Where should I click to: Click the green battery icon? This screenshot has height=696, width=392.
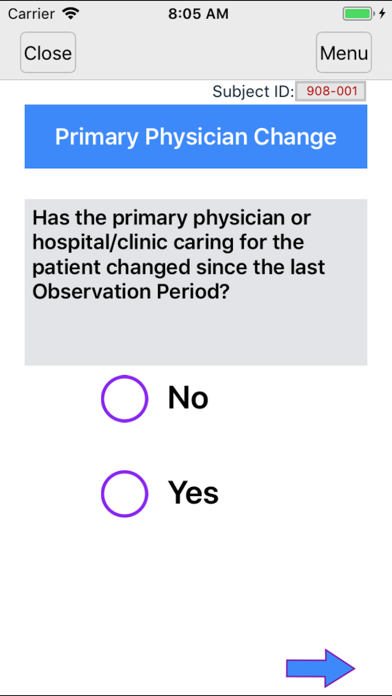(357, 14)
